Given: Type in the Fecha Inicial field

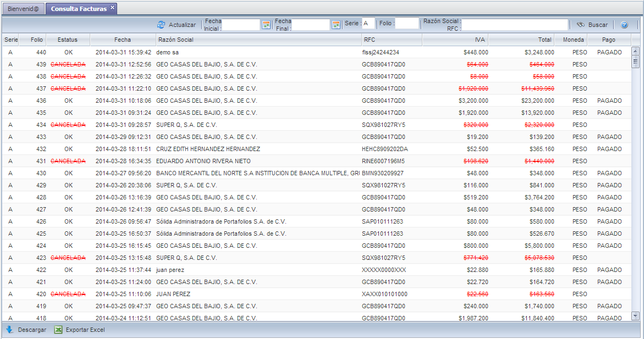Looking at the screenshot, I should click(x=240, y=25).
